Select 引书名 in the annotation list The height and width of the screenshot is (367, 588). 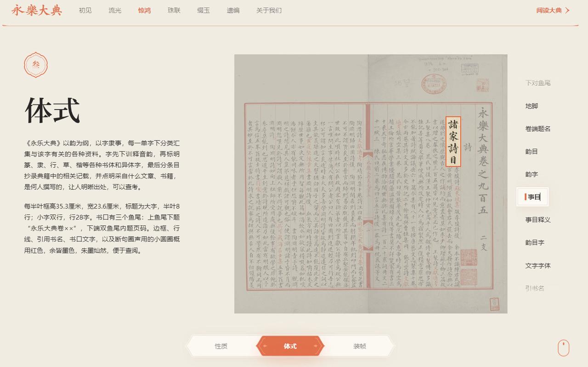point(535,288)
